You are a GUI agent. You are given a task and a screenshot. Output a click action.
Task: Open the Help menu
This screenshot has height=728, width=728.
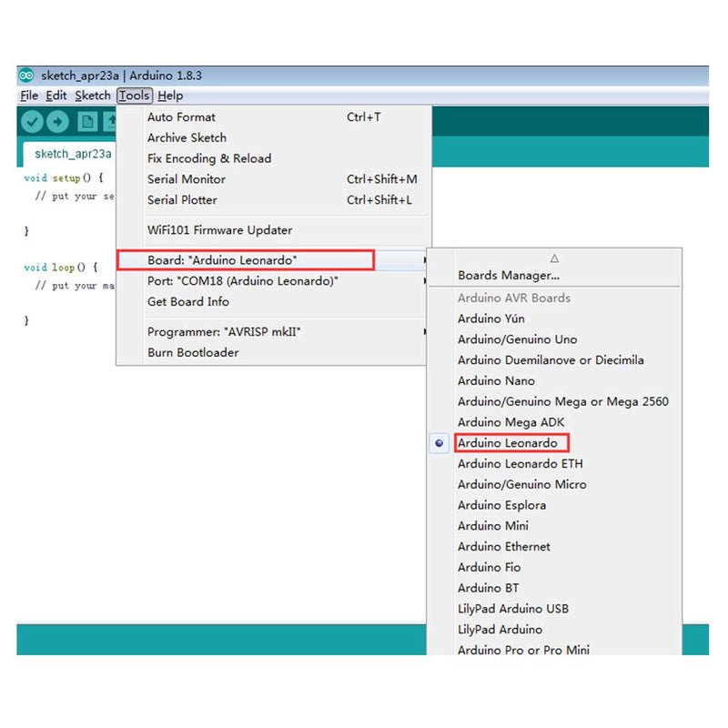tap(170, 96)
